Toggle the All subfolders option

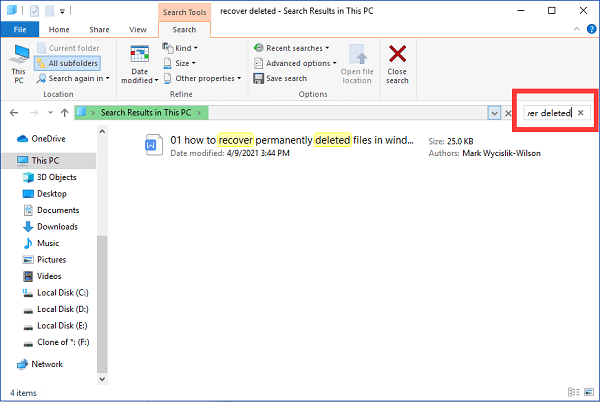tap(73, 63)
